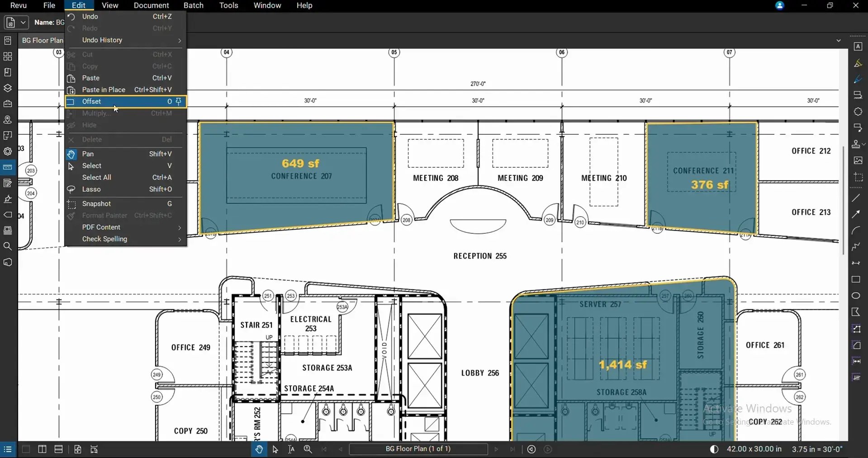Activate the Select Text tool in status bar
The image size is (868, 458).
[x=291, y=449]
